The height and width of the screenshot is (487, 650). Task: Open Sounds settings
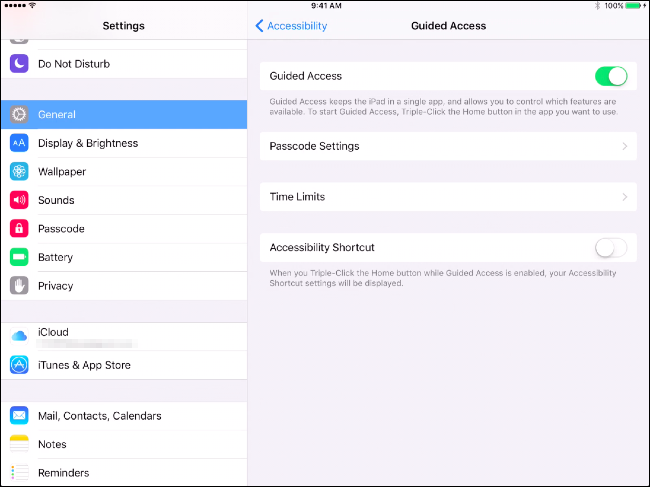coord(124,200)
